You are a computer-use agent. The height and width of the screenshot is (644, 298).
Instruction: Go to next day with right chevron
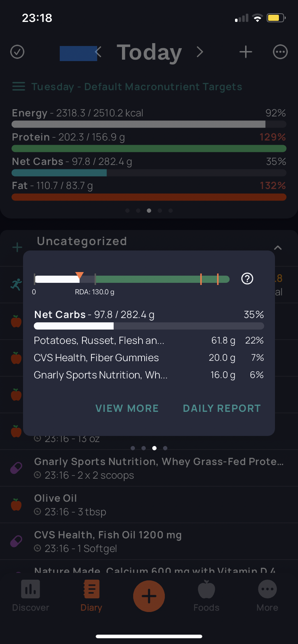(x=200, y=52)
